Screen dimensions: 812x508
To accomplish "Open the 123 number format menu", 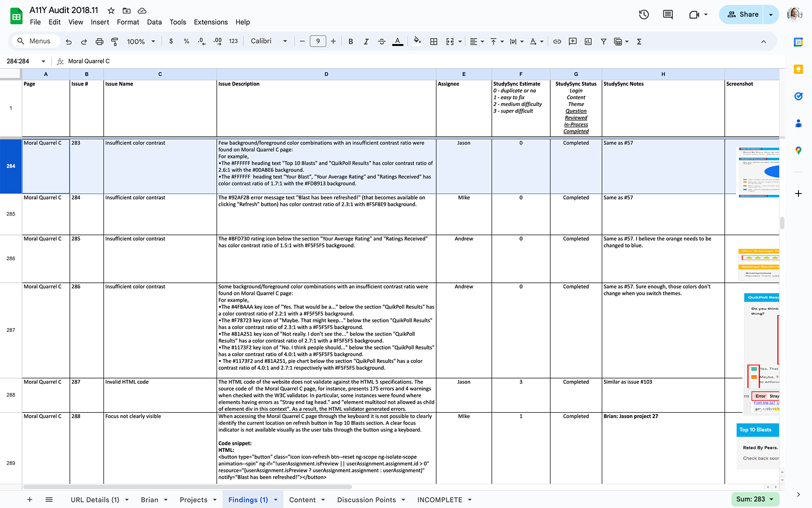I will click(233, 42).
